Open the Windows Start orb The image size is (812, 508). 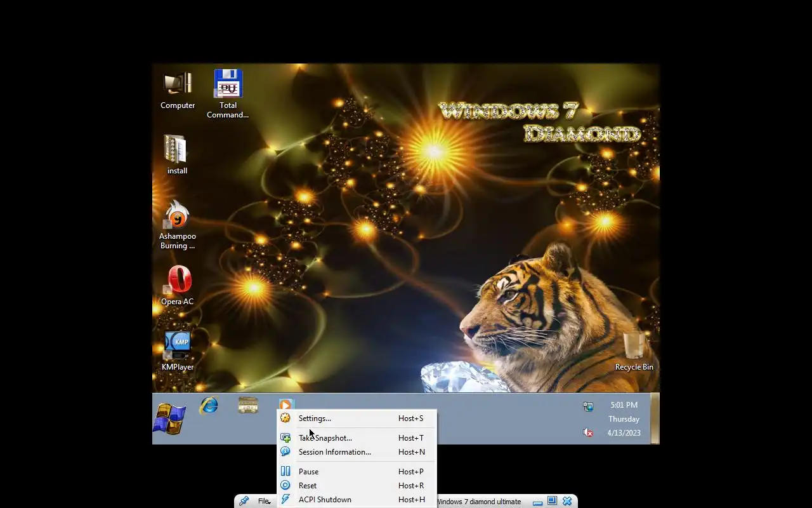point(169,419)
